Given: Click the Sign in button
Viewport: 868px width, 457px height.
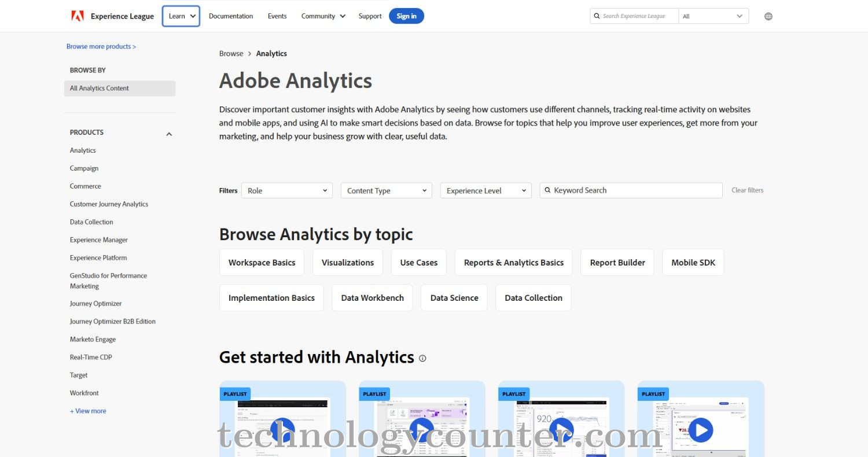Looking at the screenshot, I should [x=406, y=16].
